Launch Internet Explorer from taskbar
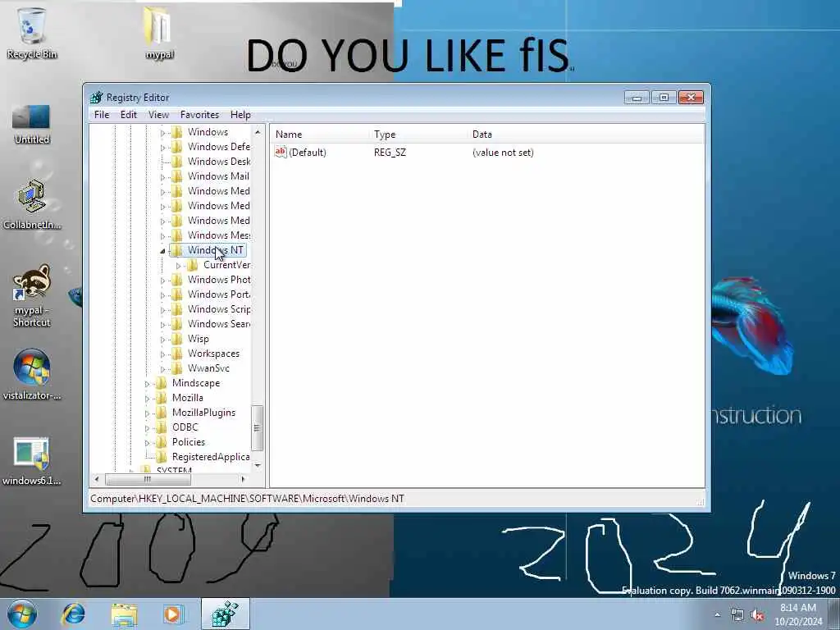Viewport: 840px width, 630px height. tap(73, 614)
